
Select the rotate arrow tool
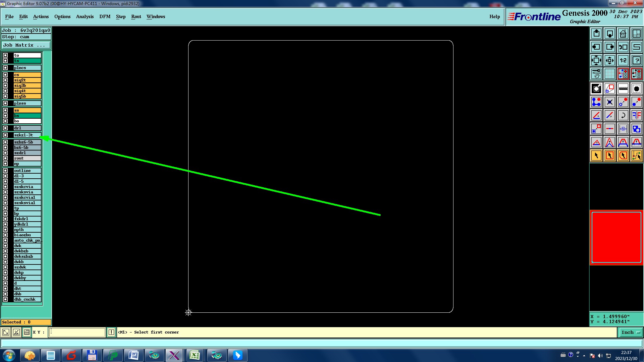pyautogui.click(x=623, y=115)
